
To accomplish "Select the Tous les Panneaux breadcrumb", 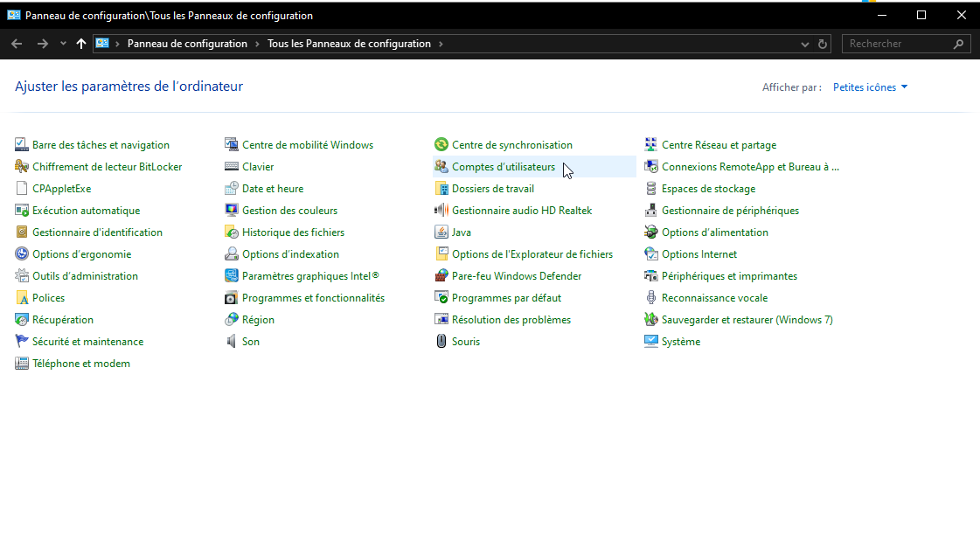I will [349, 44].
